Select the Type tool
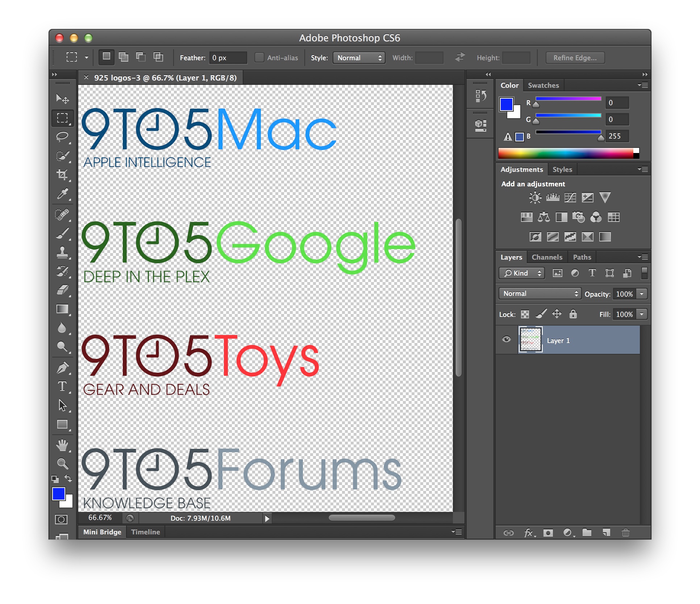This screenshot has height=604, width=700. pyautogui.click(x=63, y=387)
